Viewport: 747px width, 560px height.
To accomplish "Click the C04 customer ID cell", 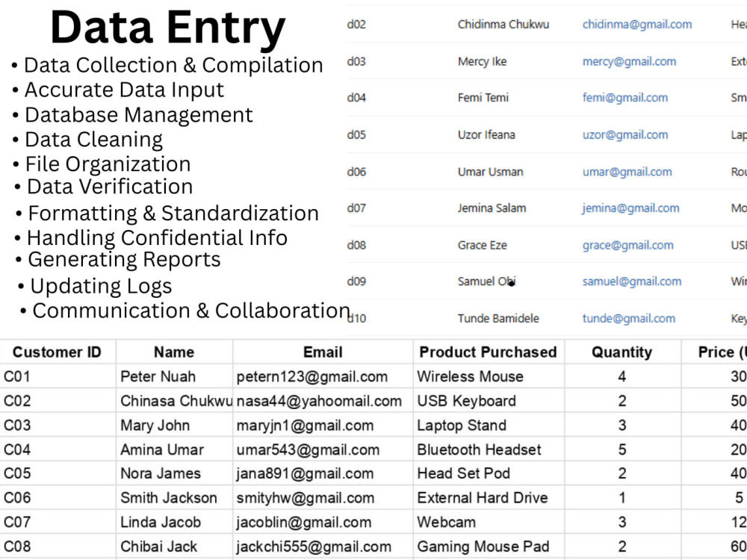I will (58, 449).
